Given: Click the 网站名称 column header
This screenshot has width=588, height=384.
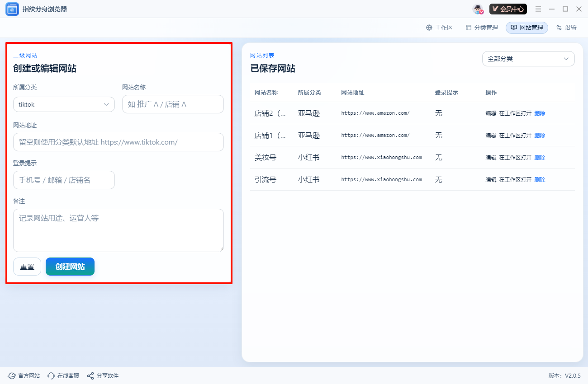Looking at the screenshot, I should click(266, 93).
